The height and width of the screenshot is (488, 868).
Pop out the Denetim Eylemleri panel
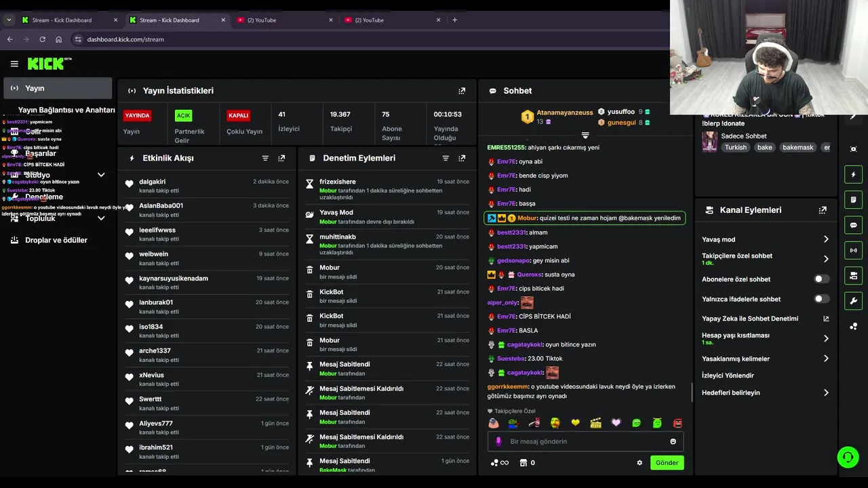462,158
